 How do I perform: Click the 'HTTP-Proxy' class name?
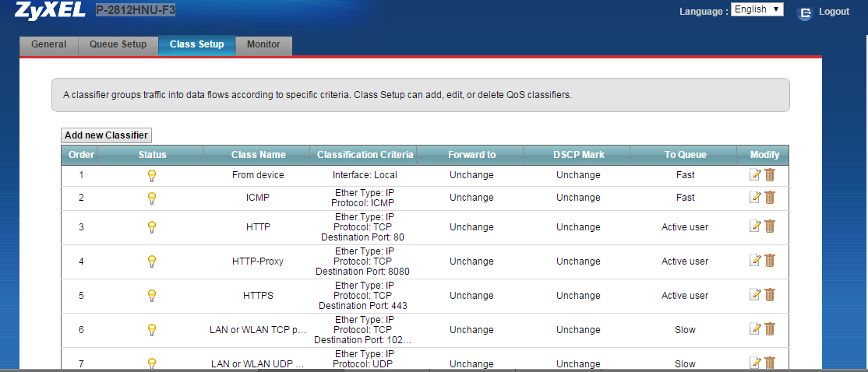pyautogui.click(x=258, y=261)
